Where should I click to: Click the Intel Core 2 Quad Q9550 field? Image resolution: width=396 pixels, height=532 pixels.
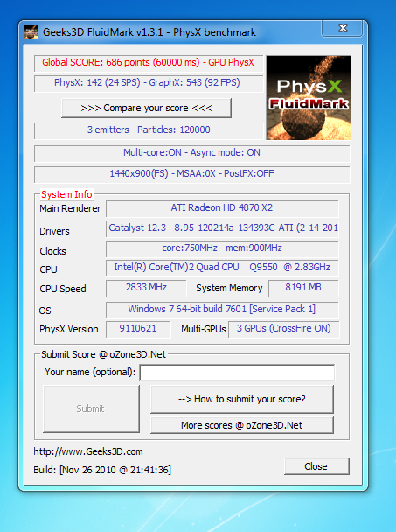(222, 268)
